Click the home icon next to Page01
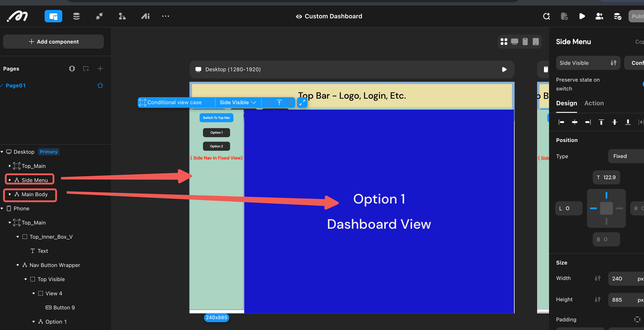This screenshot has height=330, width=644. (100, 86)
